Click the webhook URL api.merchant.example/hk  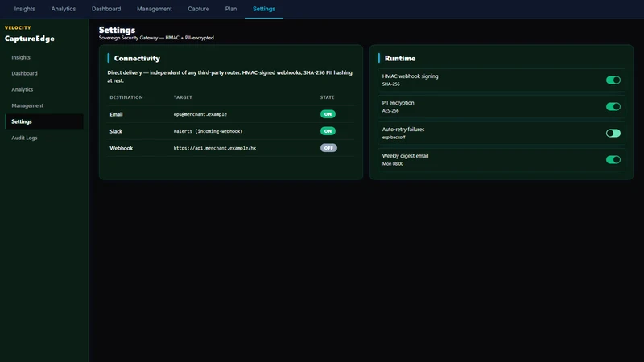[x=215, y=148]
